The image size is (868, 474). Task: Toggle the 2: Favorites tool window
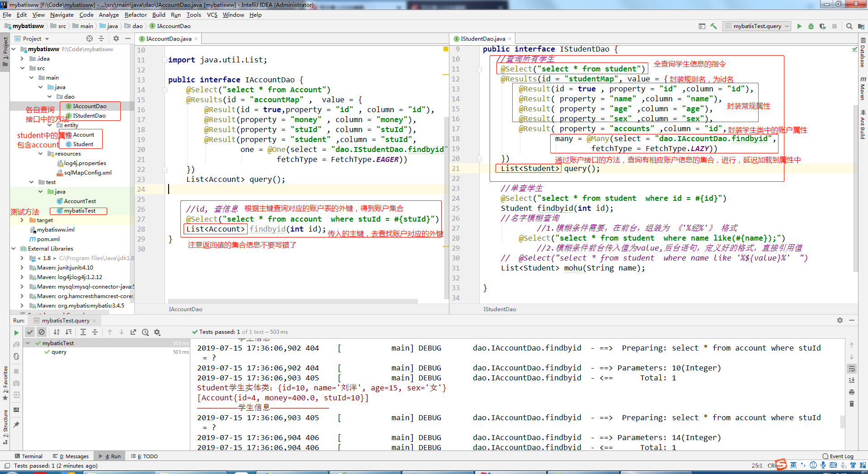pyautogui.click(x=5, y=383)
